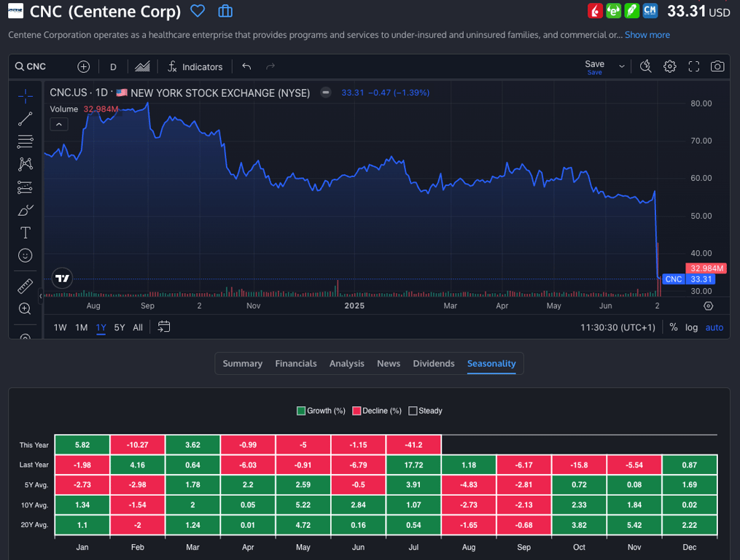This screenshot has height=560, width=740.
Task: Collapse the indicator legend chevron
Action: [x=59, y=125]
